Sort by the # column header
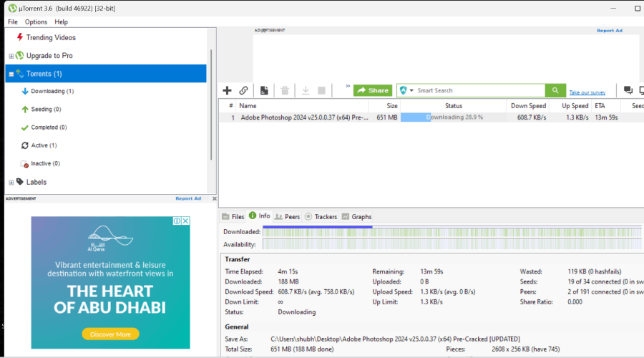This screenshot has width=644, height=358. point(228,106)
